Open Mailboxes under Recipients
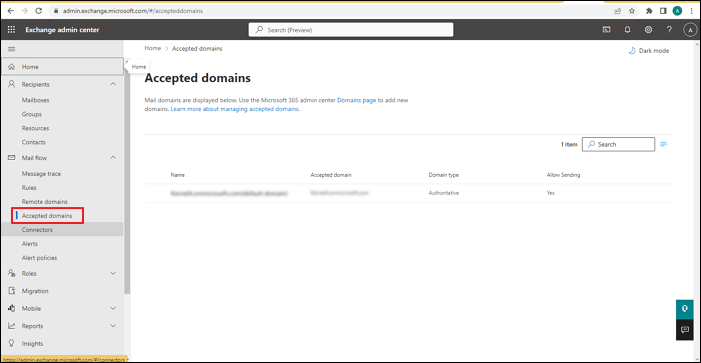701x363 pixels. click(x=35, y=100)
